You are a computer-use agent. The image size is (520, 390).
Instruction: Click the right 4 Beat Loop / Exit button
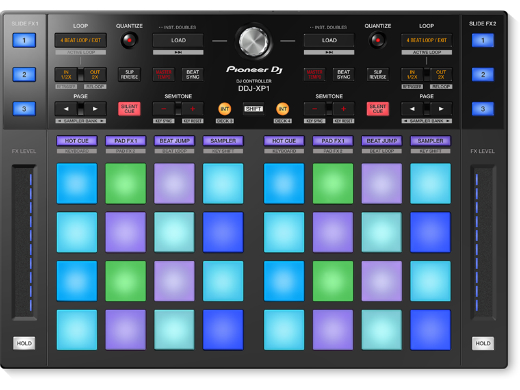tap(427, 40)
